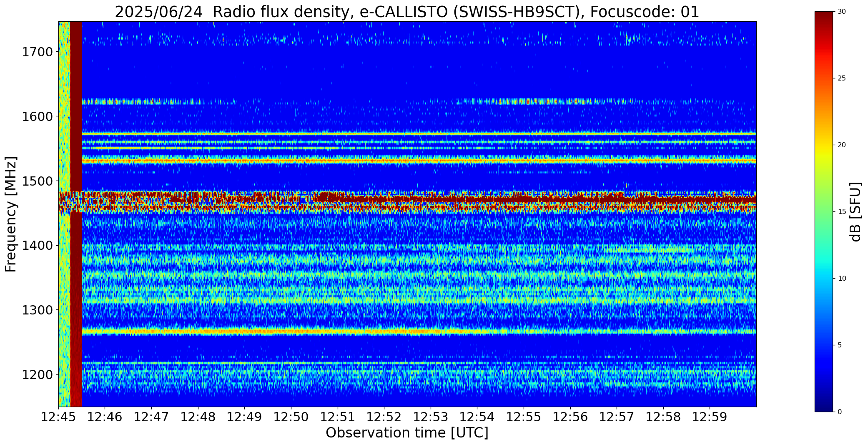Click the 12:56 time tick label
The height and width of the screenshot is (445, 868).
570,417
